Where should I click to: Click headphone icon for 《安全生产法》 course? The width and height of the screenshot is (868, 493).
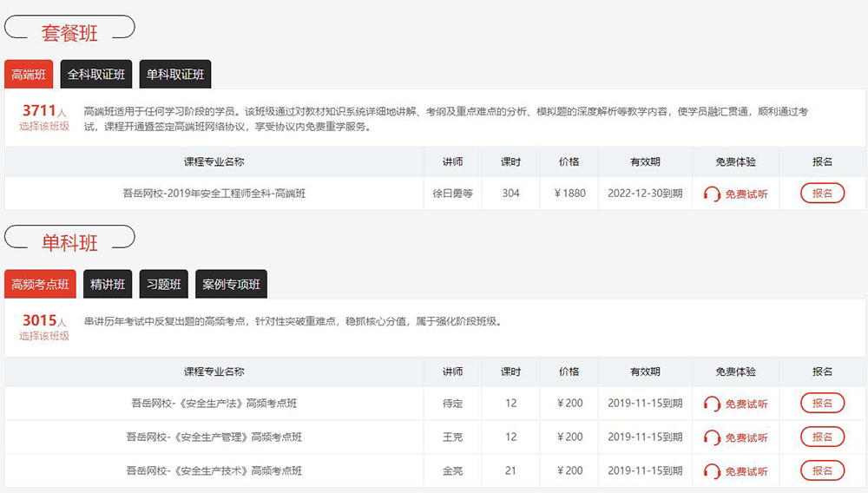pyautogui.click(x=712, y=404)
